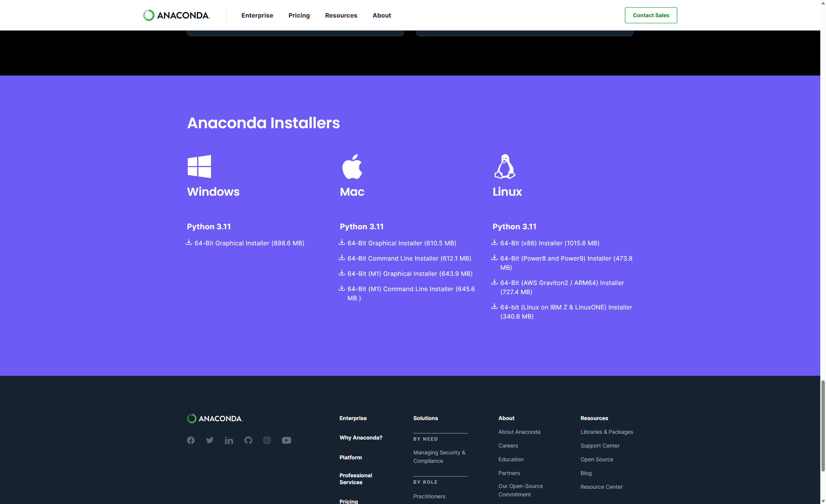Click the Instagram icon in footer
826x504 pixels.
(x=267, y=440)
